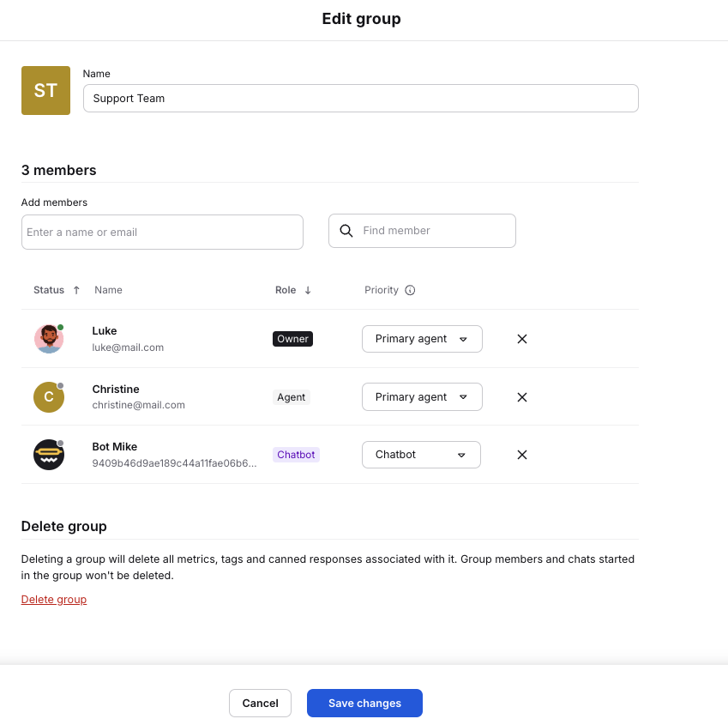728x725 pixels.
Task: Click Bot Mike's chatbot avatar
Action: (49, 455)
